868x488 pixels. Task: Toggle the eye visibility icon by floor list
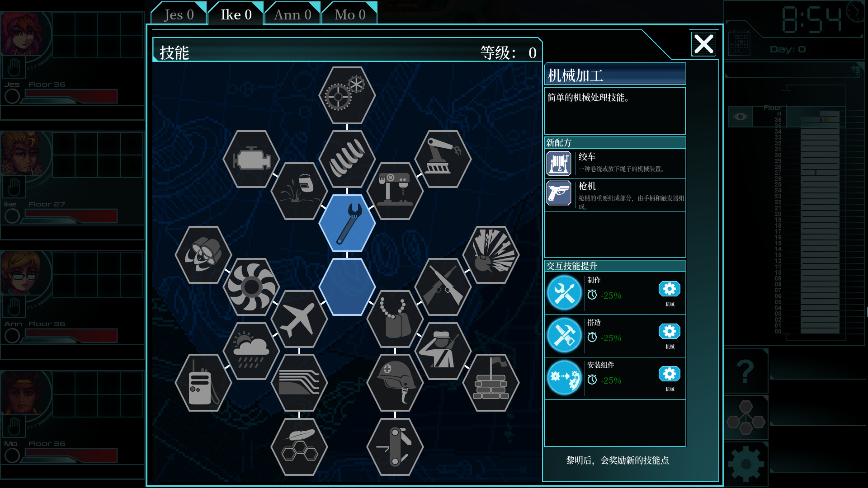740,117
